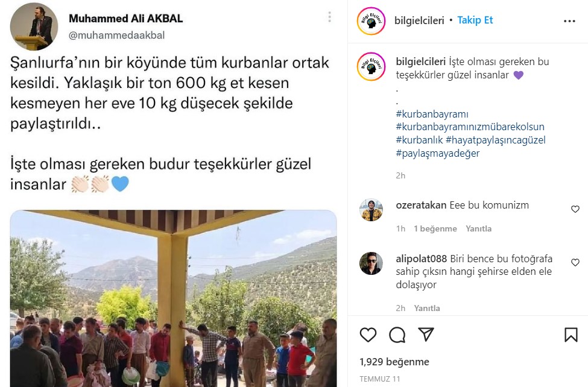Open the post options three-dot menu
Viewport: 588px width, 387px height.
[x=569, y=21]
